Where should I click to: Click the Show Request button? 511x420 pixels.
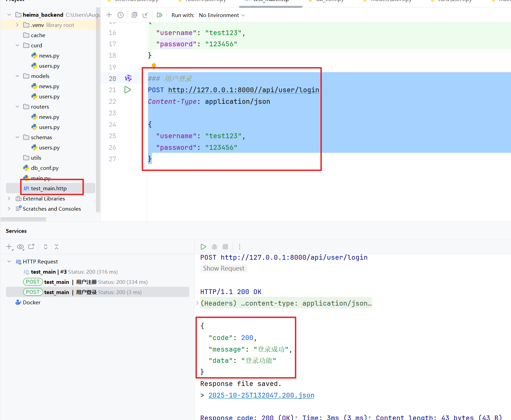pyautogui.click(x=224, y=269)
